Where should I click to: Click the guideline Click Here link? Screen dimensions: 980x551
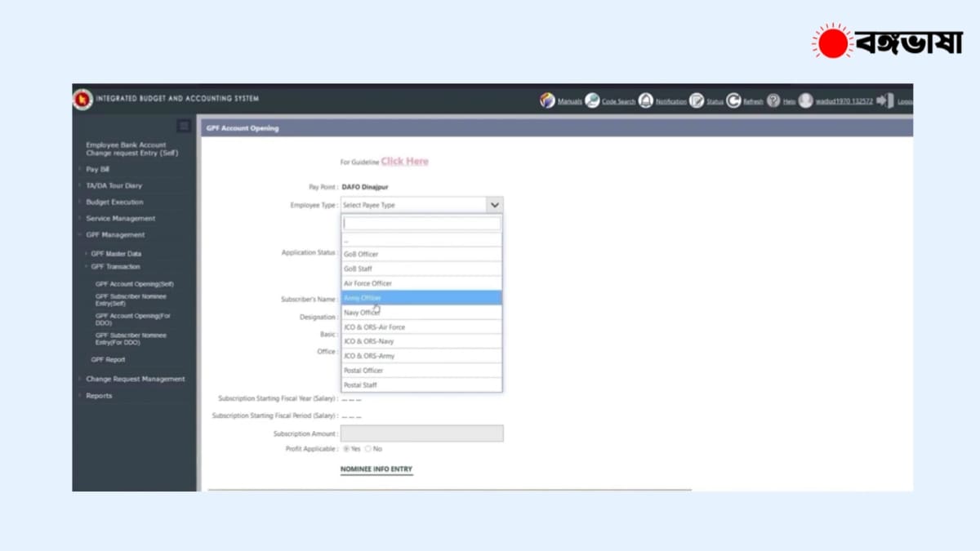tap(404, 161)
